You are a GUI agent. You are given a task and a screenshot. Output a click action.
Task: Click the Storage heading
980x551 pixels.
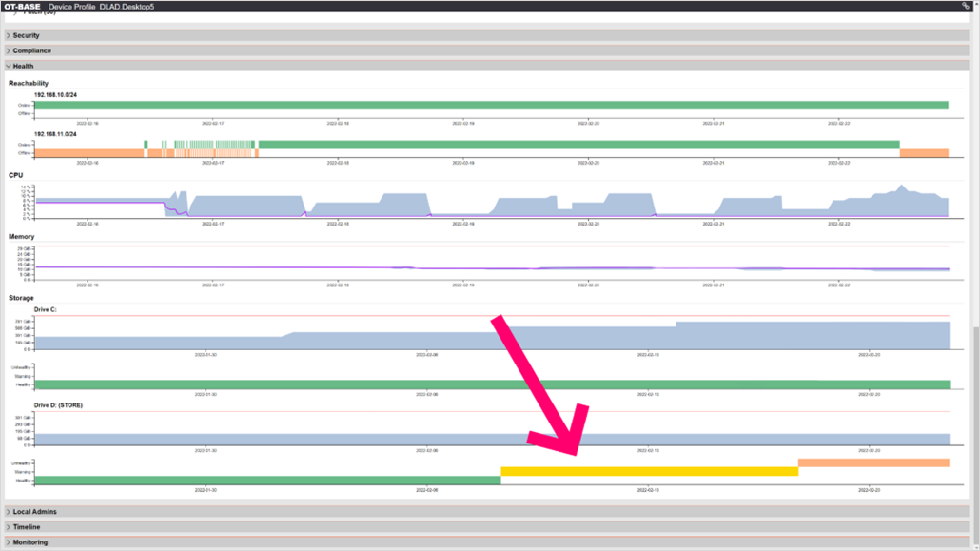(x=21, y=298)
